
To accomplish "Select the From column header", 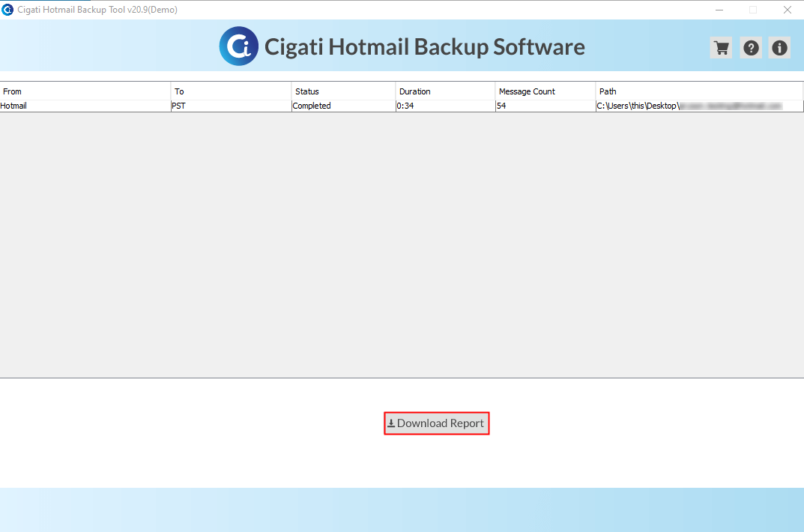I will (85, 91).
